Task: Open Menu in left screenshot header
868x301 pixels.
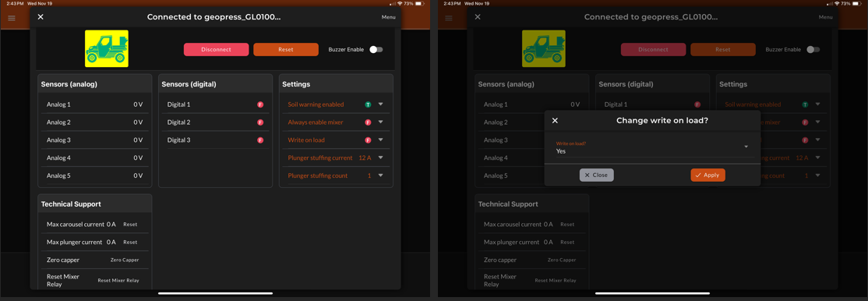Action: pyautogui.click(x=389, y=17)
